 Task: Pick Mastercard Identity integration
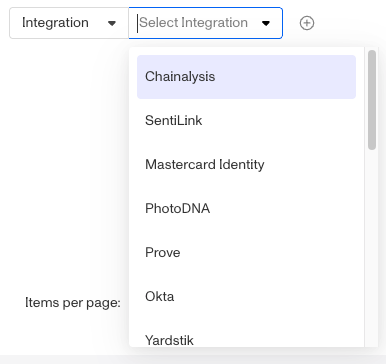(246, 165)
